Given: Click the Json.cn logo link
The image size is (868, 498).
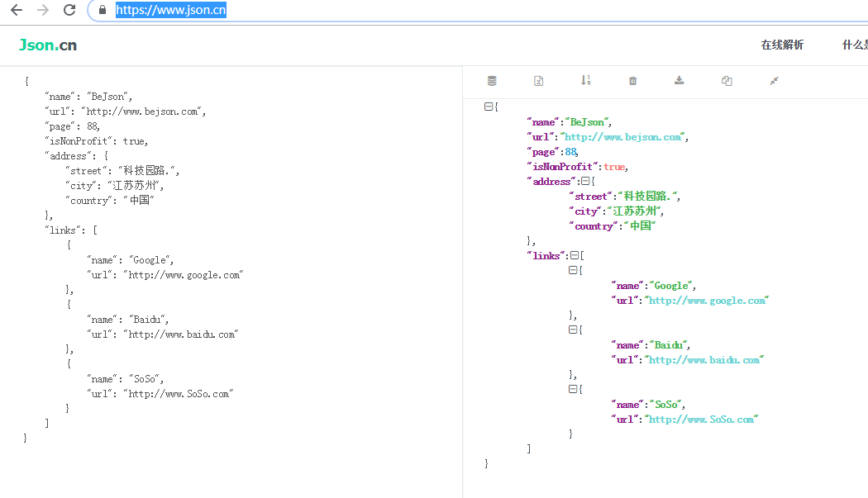Looking at the screenshot, I should pyautogui.click(x=48, y=45).
